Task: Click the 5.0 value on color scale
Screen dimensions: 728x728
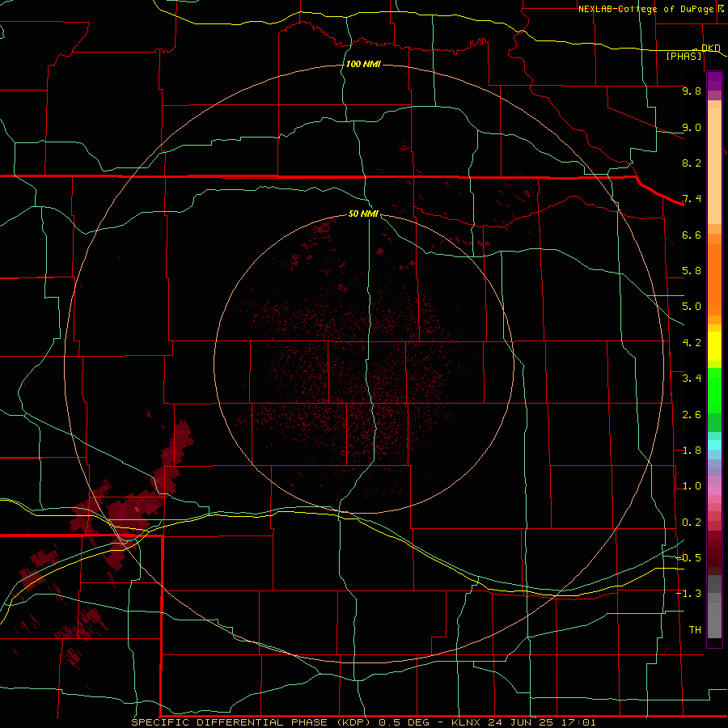Action: [x=692, y=307]
